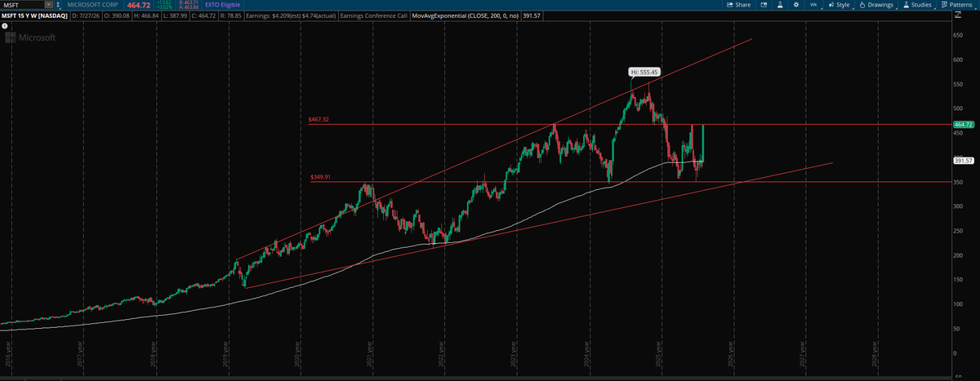This screenshot has height=381, width=980.
Task: Click the D: 7/27/26 date field
Action: tap(85, 16)
